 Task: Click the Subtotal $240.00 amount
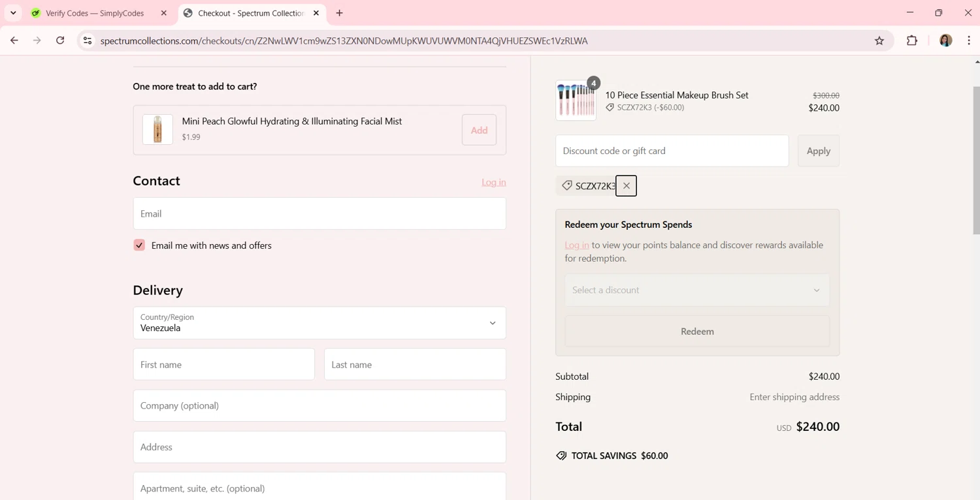[x=824, y=377]
